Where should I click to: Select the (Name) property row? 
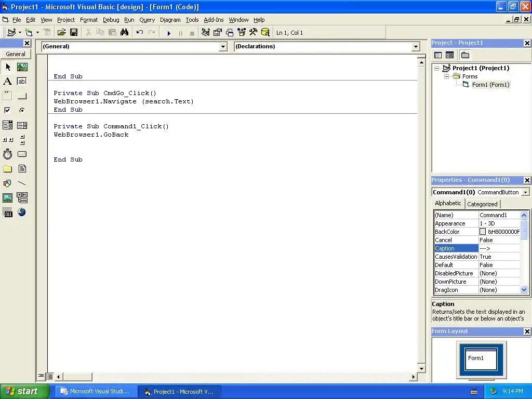click(477, 215)
